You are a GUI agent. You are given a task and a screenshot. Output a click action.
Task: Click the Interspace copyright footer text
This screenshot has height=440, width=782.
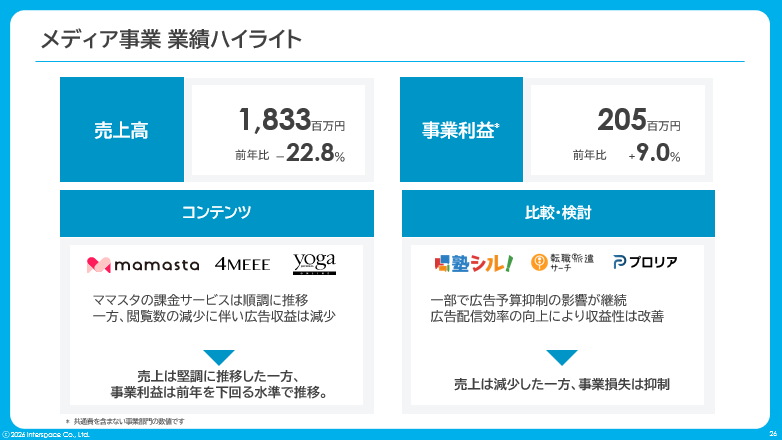point(46,435)
